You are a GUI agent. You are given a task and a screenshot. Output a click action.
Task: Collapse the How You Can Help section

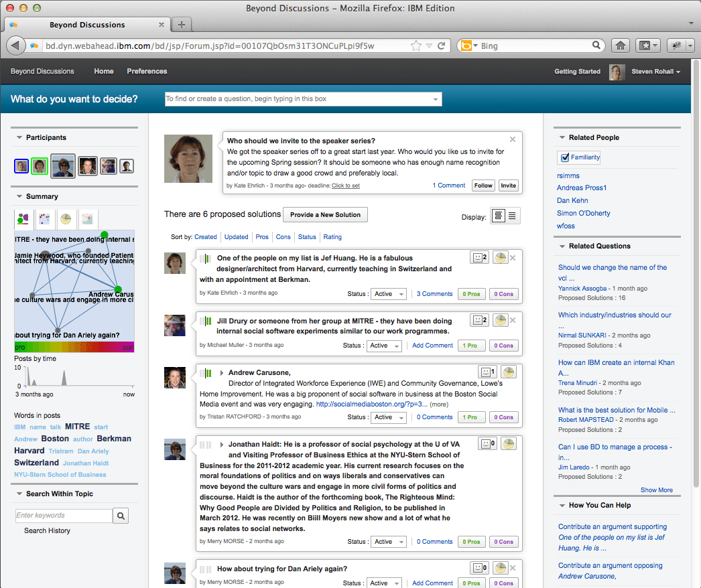pyautogui.click(x=562, y=505)
